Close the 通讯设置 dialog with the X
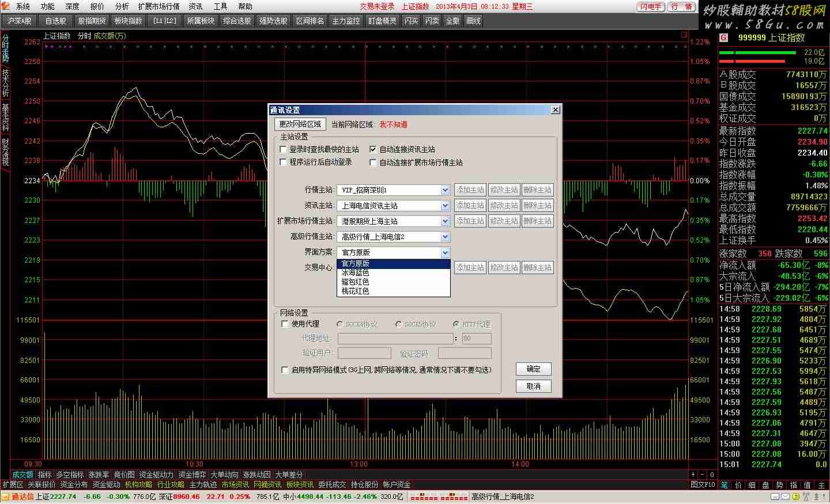This screenshot has height=504, width=830. (x=555, y=109)
